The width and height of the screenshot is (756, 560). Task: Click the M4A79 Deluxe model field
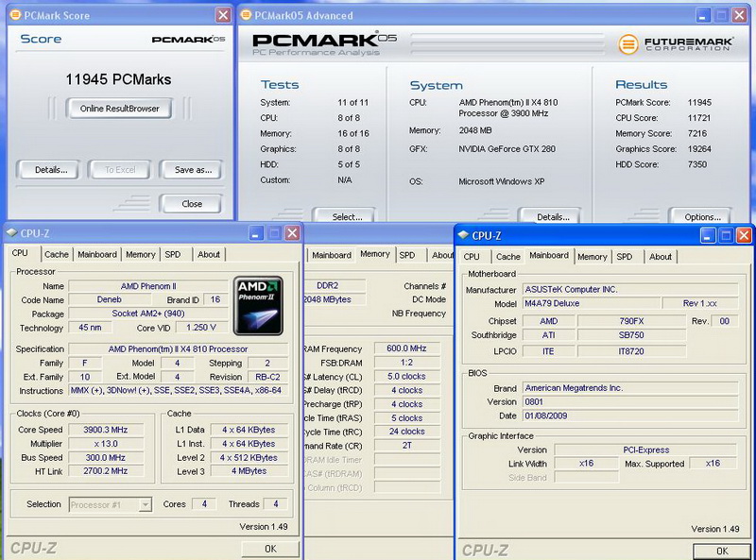(592, 303)
